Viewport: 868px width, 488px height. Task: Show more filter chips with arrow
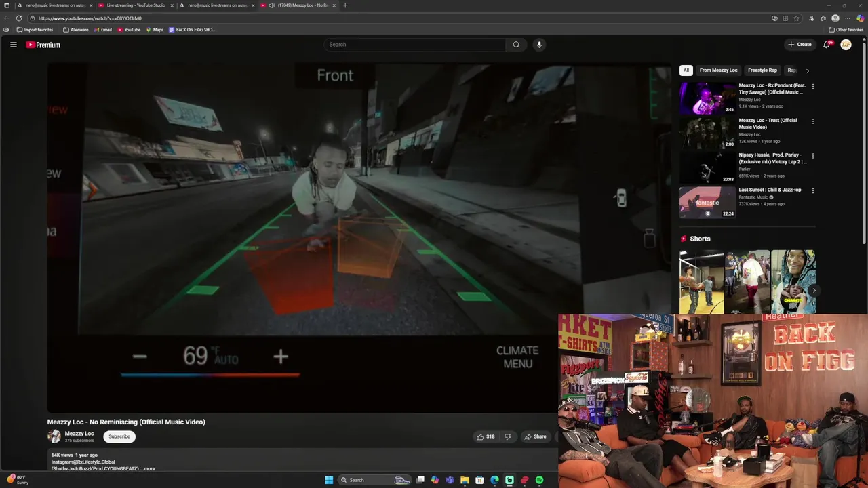pos(807,70)
